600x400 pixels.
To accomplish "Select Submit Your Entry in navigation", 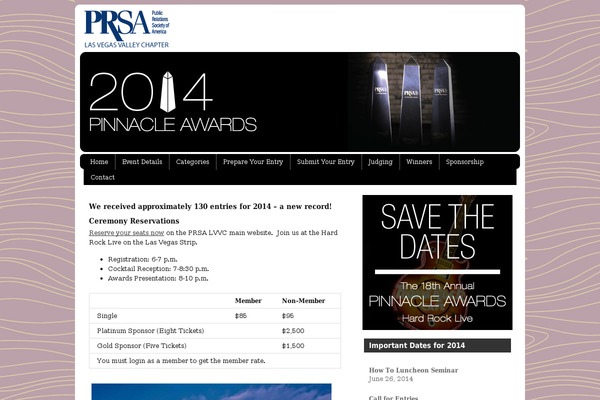I will pyautogui.click(x=326, y=162).
